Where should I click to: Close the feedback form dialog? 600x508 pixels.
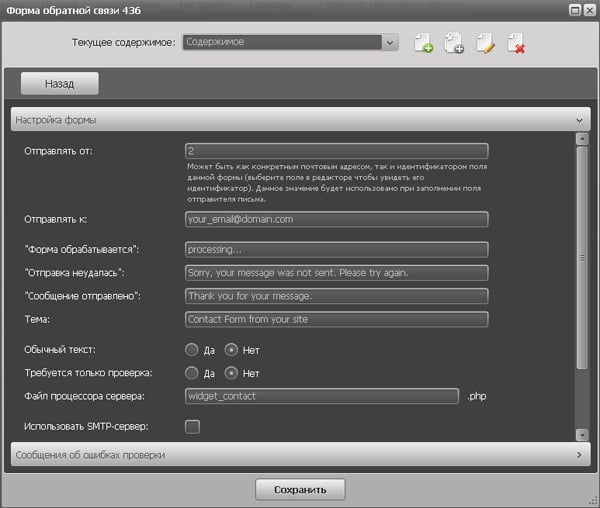click(x=589, y=9)
